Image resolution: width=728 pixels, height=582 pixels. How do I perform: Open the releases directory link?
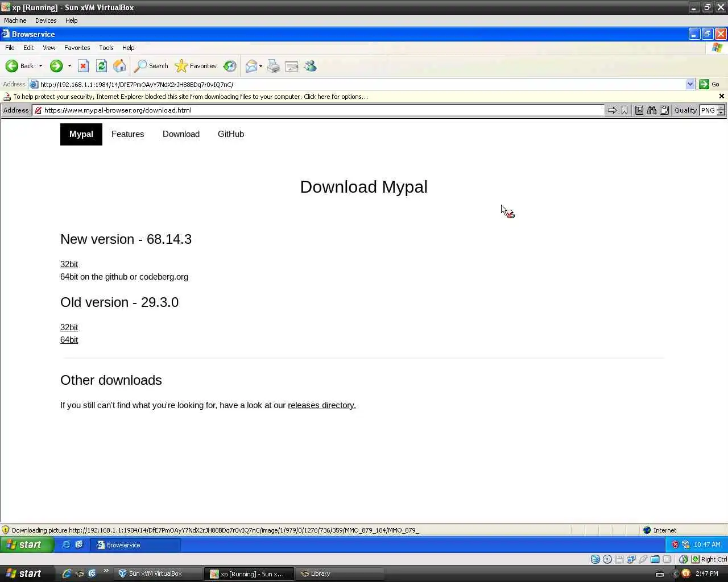pyautogui.click(x=322, y=405)
